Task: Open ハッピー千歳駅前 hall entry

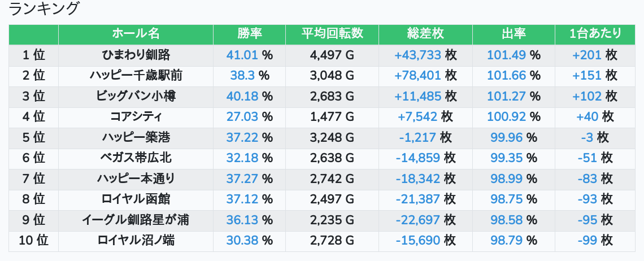Action: 136,76
